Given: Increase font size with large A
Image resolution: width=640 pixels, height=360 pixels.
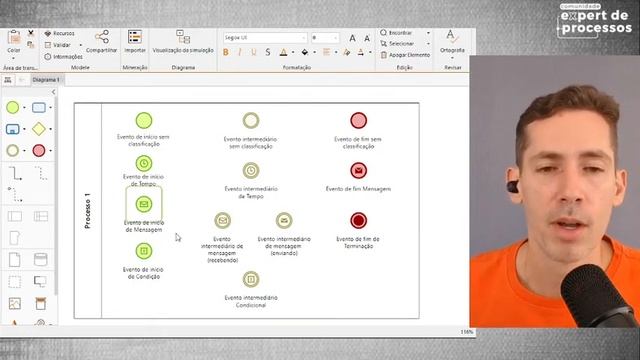Looking at the screenshot, I should [x=352, y=38].
